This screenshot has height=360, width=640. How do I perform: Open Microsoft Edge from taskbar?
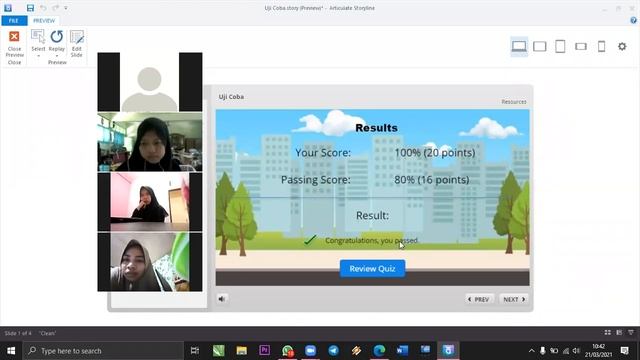click(x=379, y=351)
